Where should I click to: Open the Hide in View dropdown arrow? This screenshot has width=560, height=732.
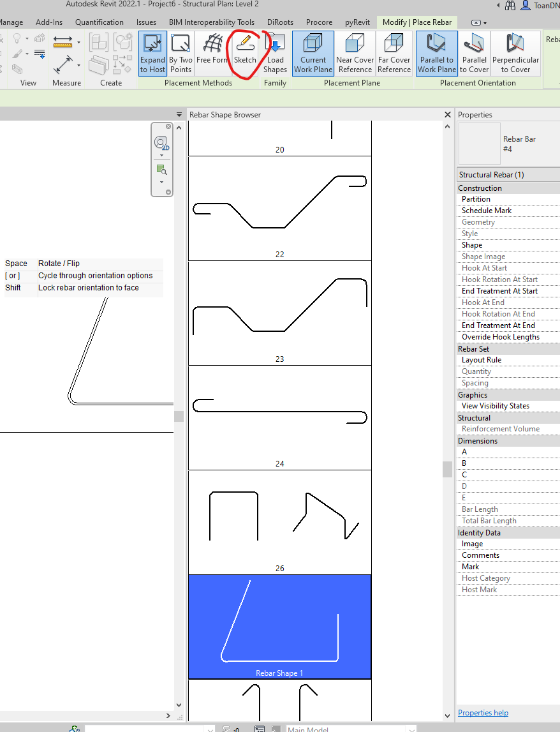[27, 39]
